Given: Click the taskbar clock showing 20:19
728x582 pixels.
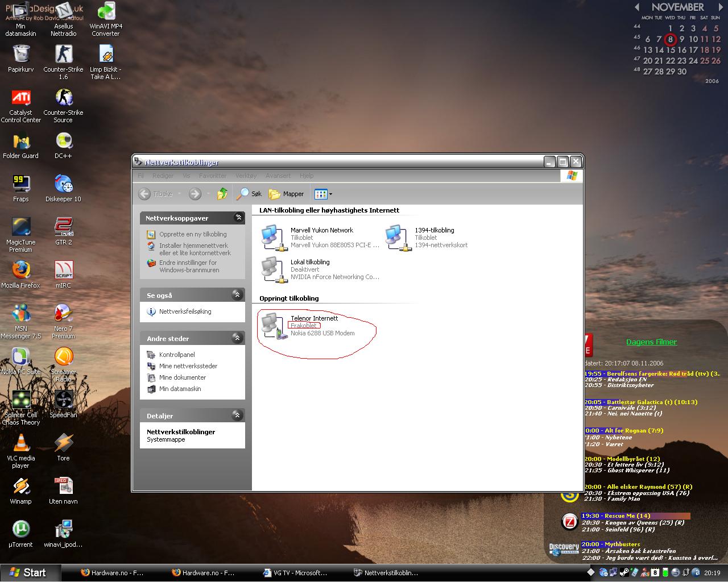Looking at the screenshot, I should pos(712,573).
